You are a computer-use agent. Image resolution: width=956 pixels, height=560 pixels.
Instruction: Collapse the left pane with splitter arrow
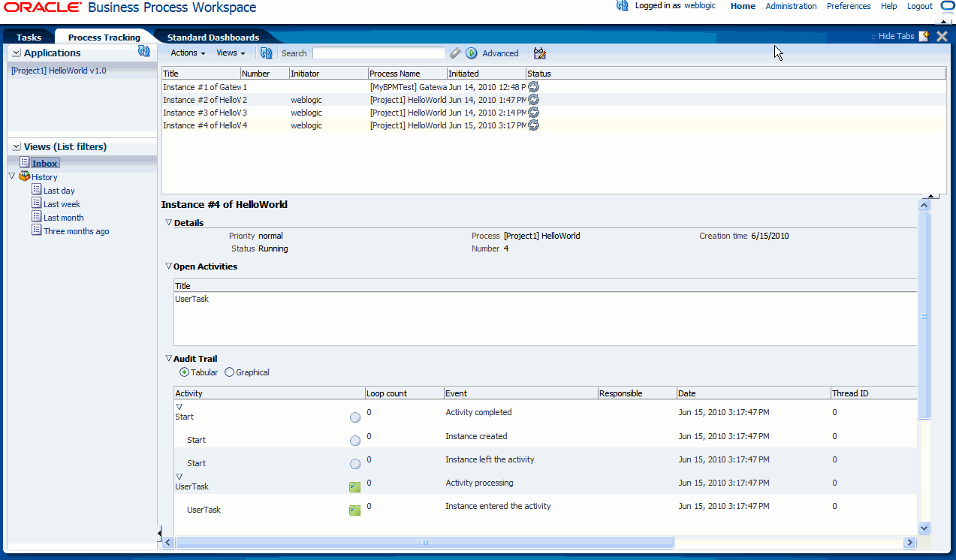(x=159, y=533)
